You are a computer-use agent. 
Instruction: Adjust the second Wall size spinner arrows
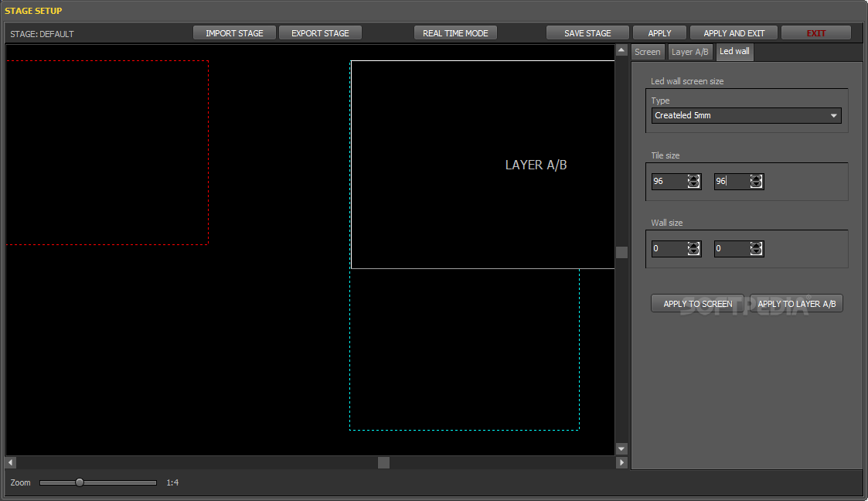tap(756, 248)
